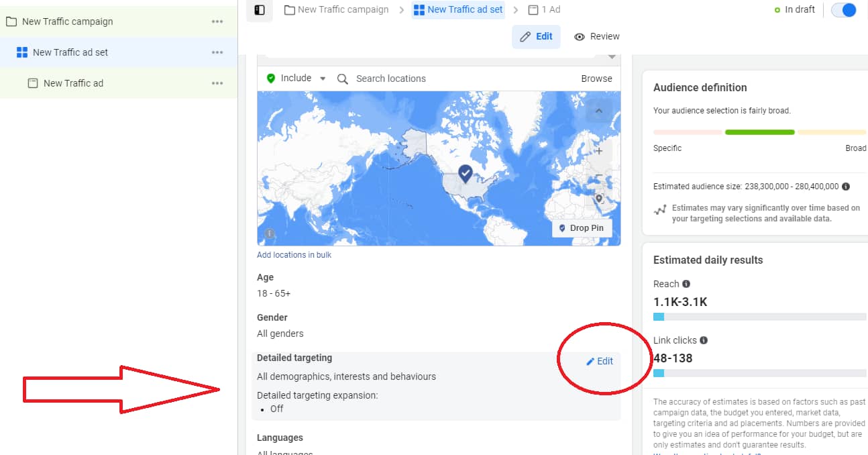Open Add locations in bulk link

click(x=294, y=255)
